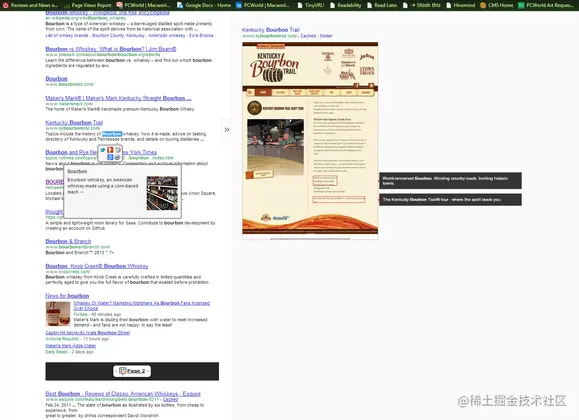Click the first PCWorld | Macworld bookmark icon

point(120,5)
